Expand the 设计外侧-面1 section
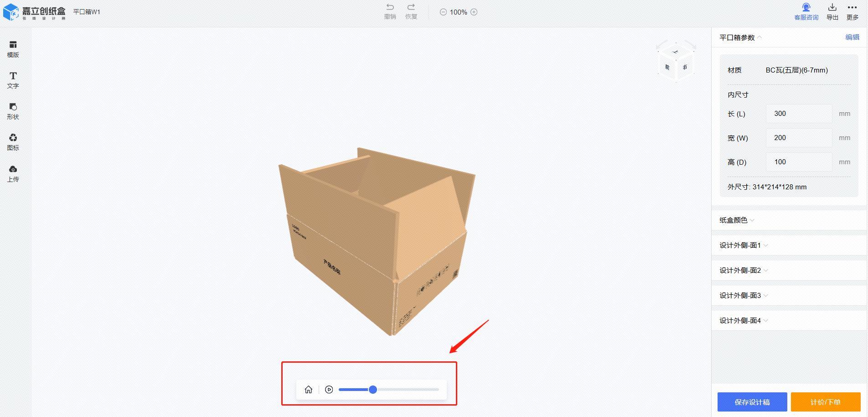868x417 pixels. click(744, 245)
